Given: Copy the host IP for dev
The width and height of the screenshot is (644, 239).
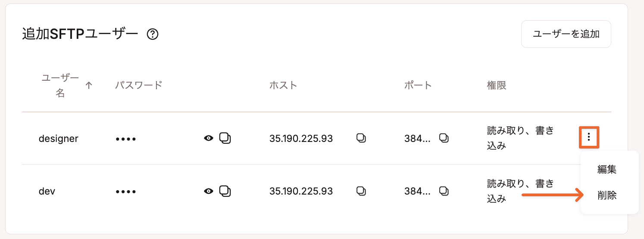Looking at the screenshot, I should click(x=361, y=191).
